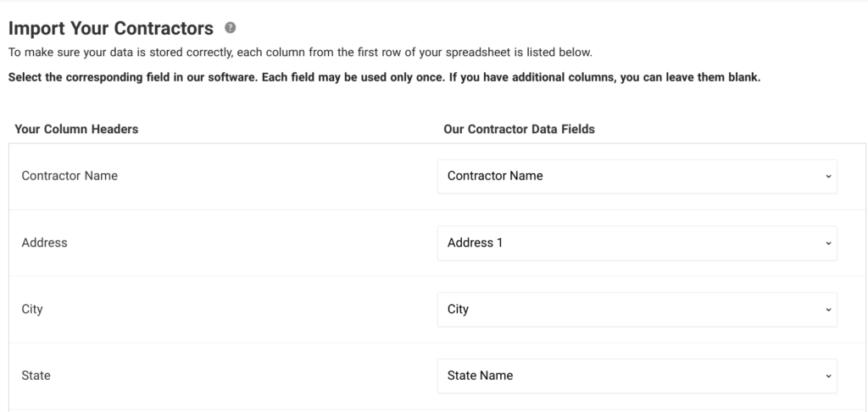The image size is (868, 412).
Task: Select the City column header label
Action: (32, 309)
